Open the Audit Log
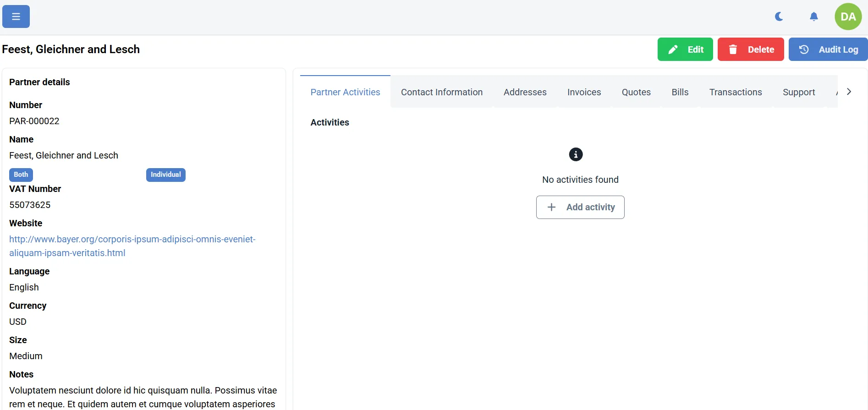 coord(828,49)
